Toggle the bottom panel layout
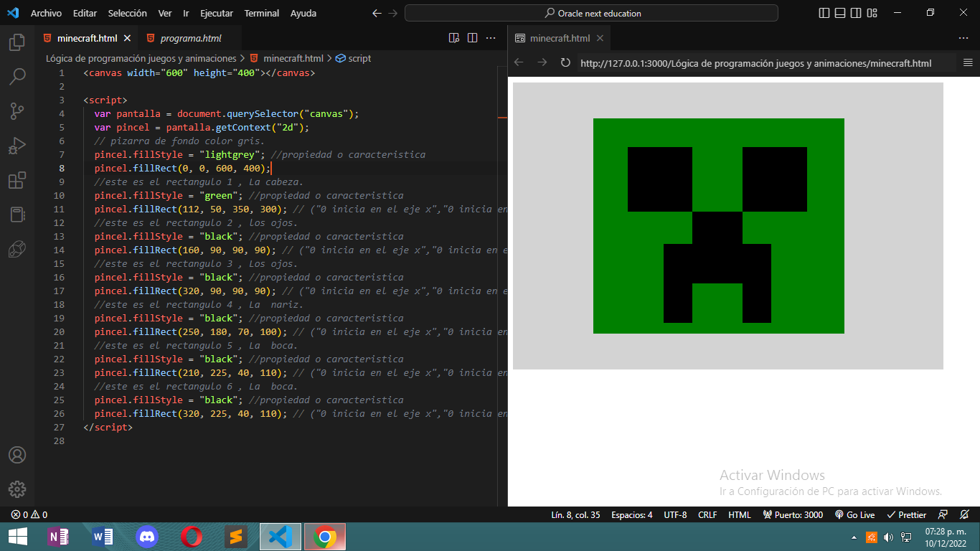 (840, 13)
